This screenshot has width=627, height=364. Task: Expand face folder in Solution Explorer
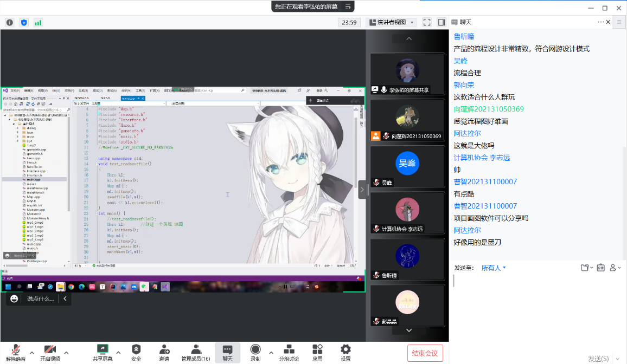click(x=17, y=133)
